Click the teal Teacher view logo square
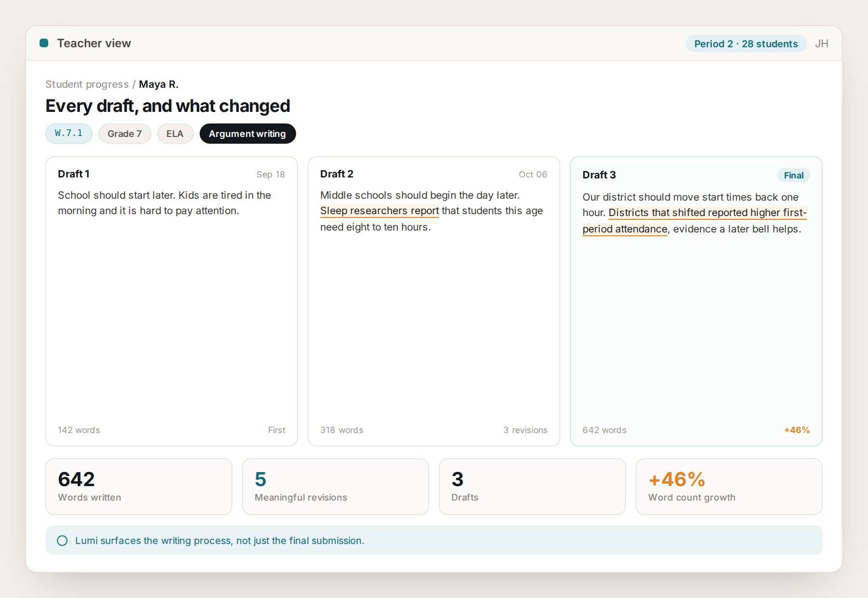Image resolution: width=868 pixels, height=598 pixels. pos(44,43)
